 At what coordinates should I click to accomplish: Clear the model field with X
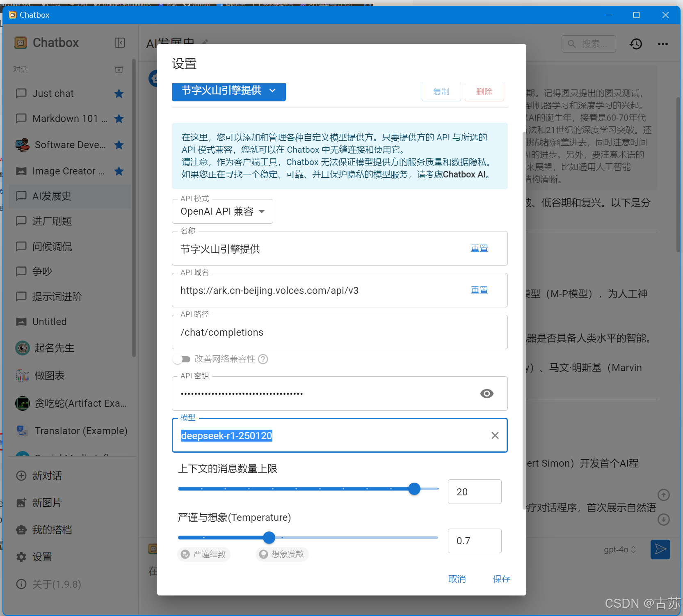[495, 435]
